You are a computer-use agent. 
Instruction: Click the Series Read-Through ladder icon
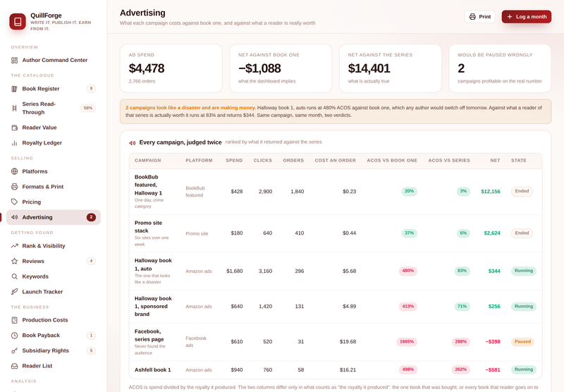point(14,108)
